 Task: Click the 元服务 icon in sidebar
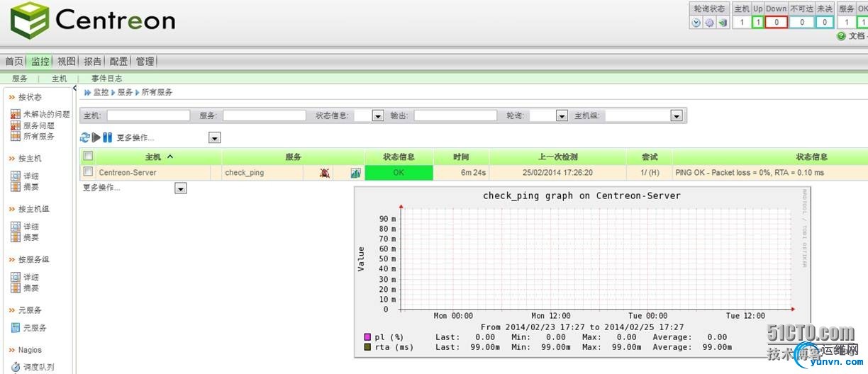16,328
